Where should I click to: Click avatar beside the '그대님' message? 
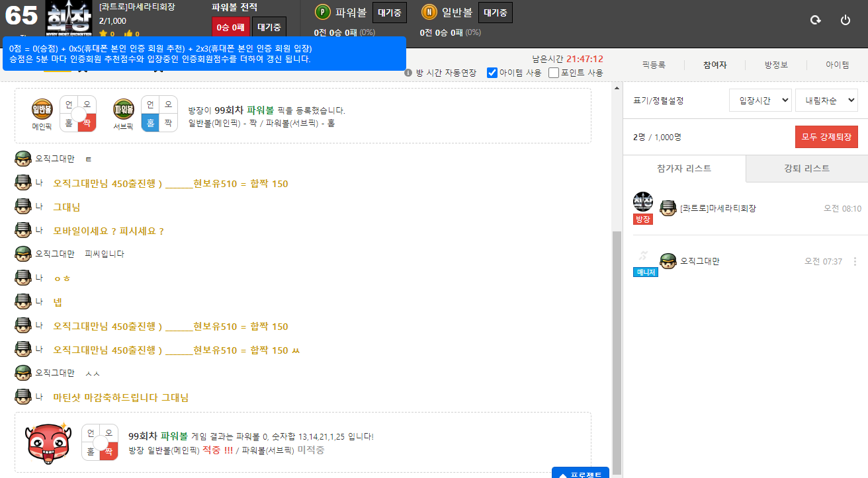click(23, 206)
